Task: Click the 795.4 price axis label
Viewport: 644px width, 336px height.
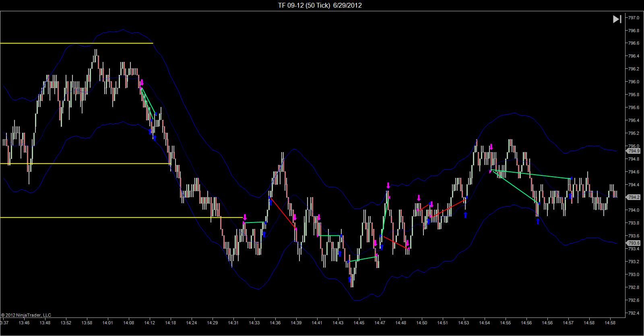Action: (x=634, y=121)
